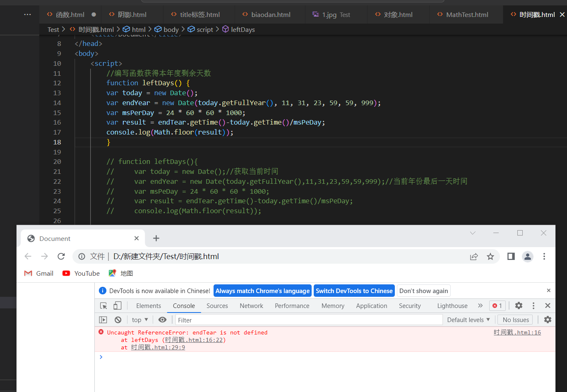Dismiss the DevTools language infobar
Screen dimensions: 567x392
pos(548,291)
